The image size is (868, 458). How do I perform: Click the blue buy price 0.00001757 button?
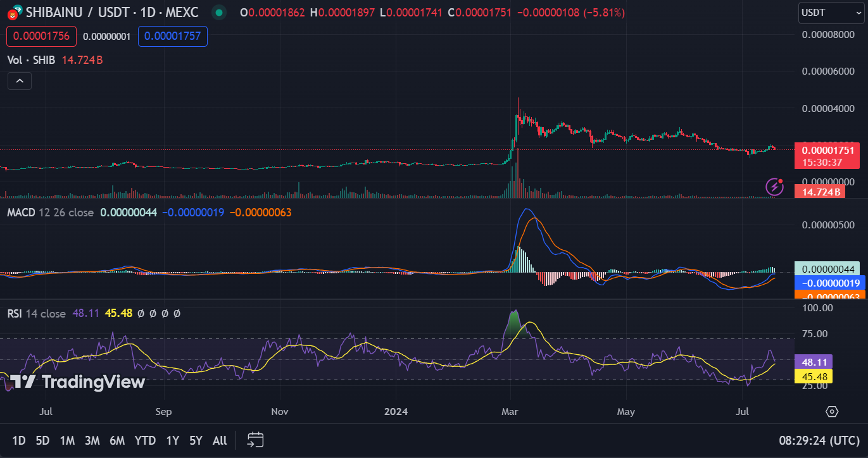pyautogui.click(x=172, y=36)
